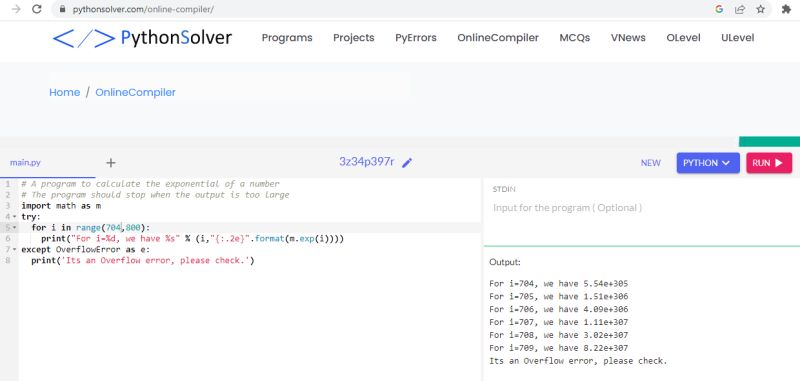Viewport: 800px width, 381px height.
Task: Click the first comment line about exponential
Action: pos(151,184)
